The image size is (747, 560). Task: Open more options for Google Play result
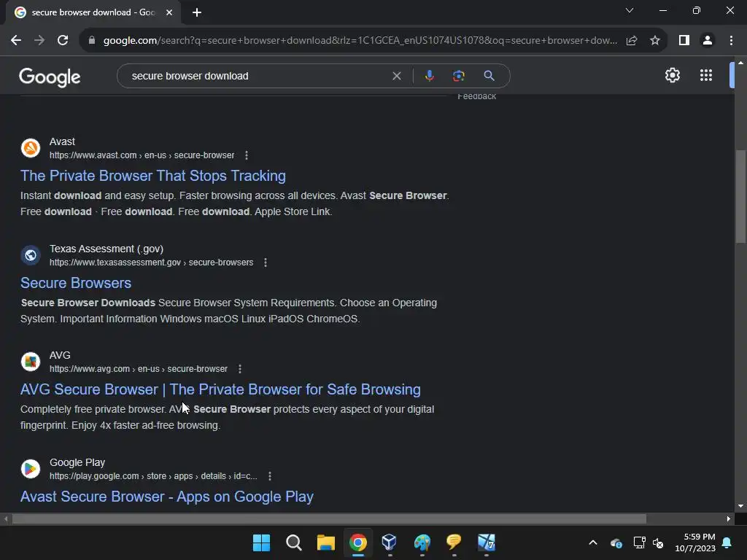click(270, 476)
